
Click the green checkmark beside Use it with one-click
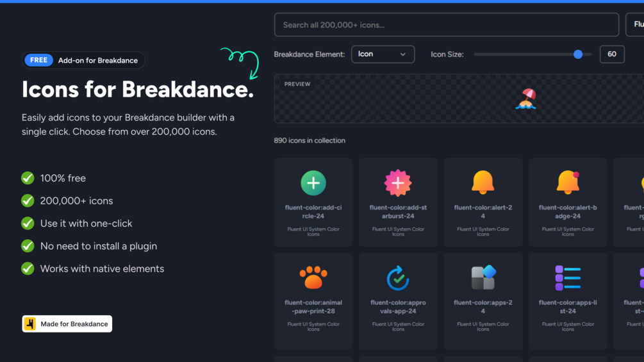coord(28,223)
